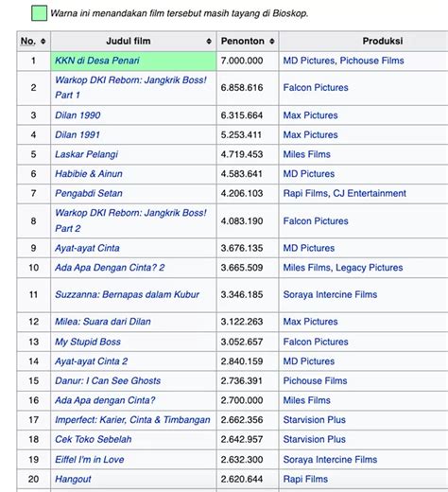Open Suzzanna: Bernapas dalam Kubur link
The height and width of the screenshot is (492, 448).
[127, 295]
